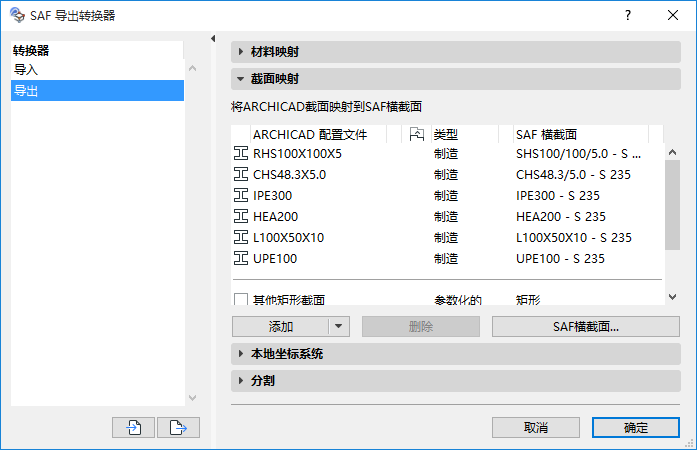Click the SAF 横截面 column header
This screenshot has height=450, width=697.
(x=580, y=134)
